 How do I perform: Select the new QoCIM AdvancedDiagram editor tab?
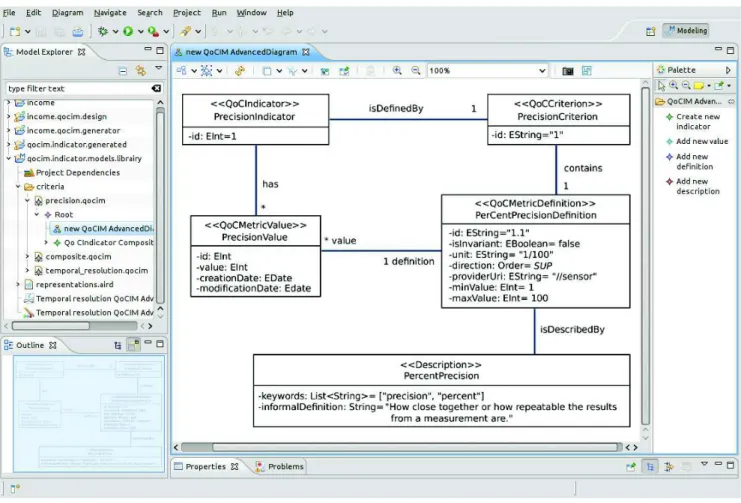click(x=241, y=52)
